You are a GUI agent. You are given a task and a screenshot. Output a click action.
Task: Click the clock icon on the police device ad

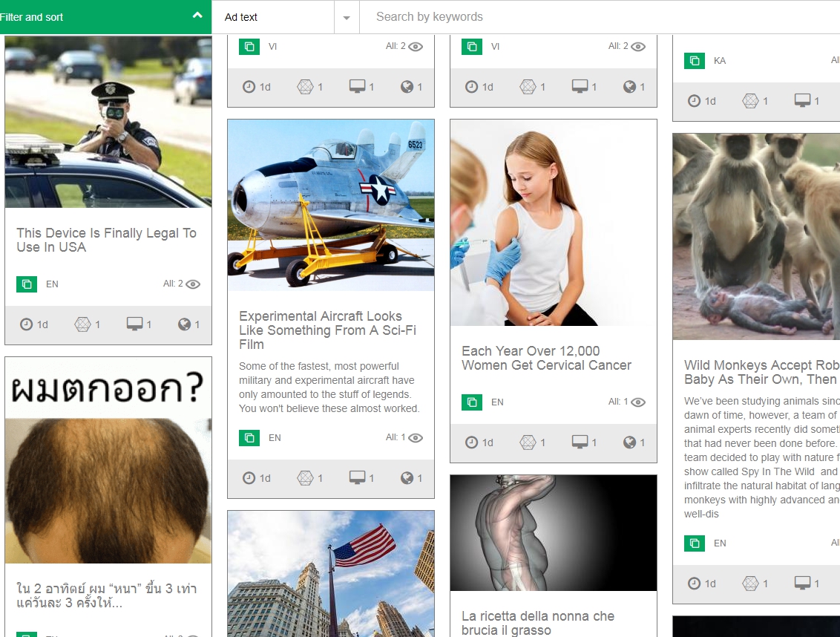[26, 324]
